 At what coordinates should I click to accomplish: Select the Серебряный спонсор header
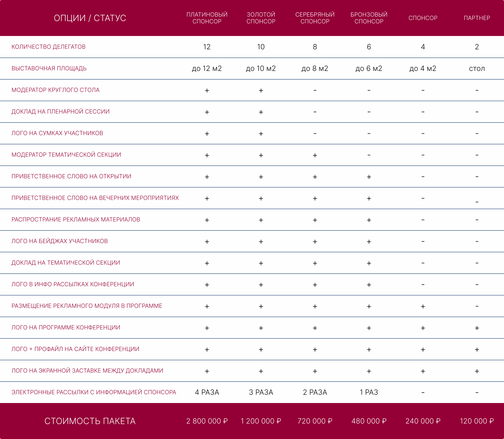[x=315, y=18]
